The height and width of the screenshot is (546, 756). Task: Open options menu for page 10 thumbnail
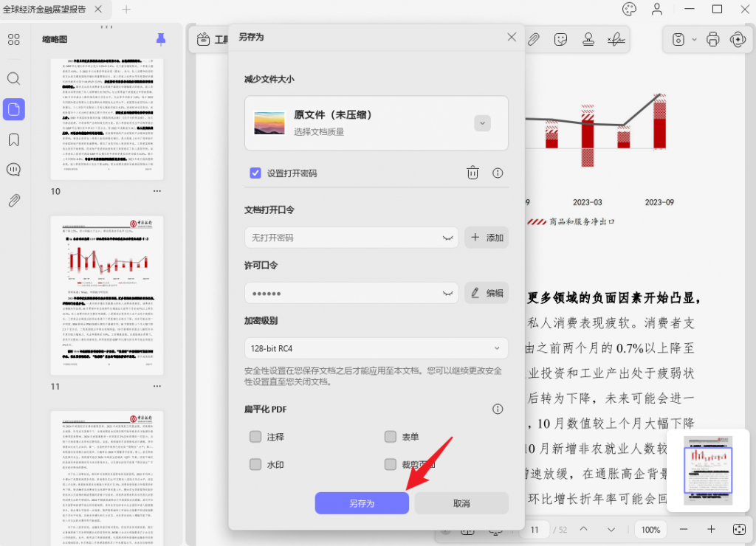157,191
